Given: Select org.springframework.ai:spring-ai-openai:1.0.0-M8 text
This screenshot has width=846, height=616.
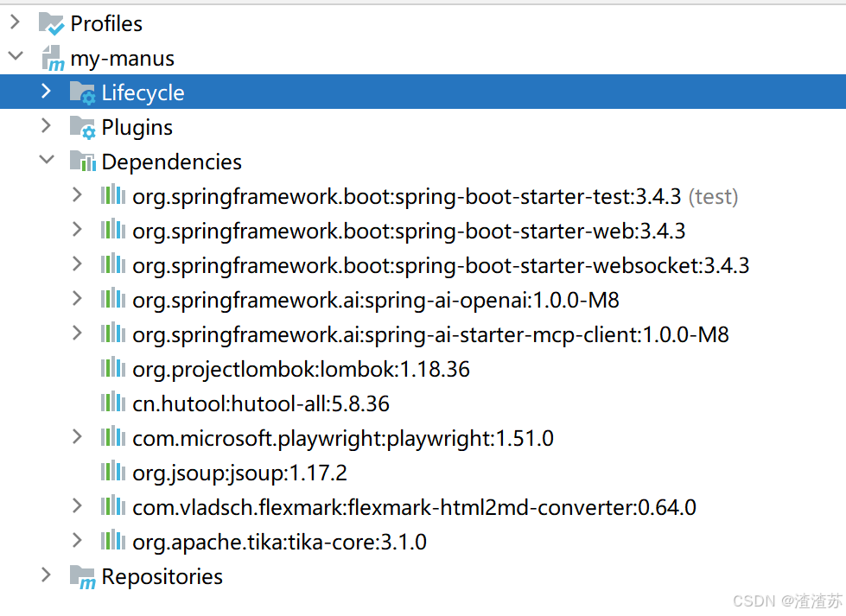Looking at the screenshot, I should [x=376, y=301].
